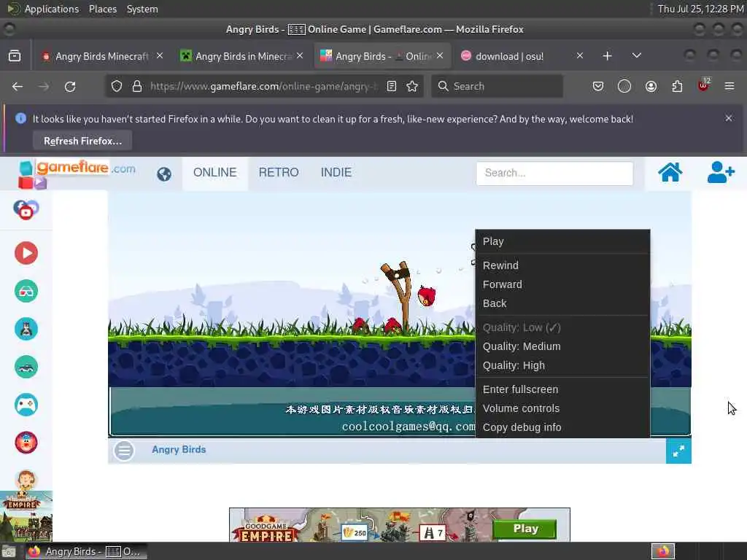Click the Angry Birds game title link
This screenshot has width=747, height=560.
point(179,449)
